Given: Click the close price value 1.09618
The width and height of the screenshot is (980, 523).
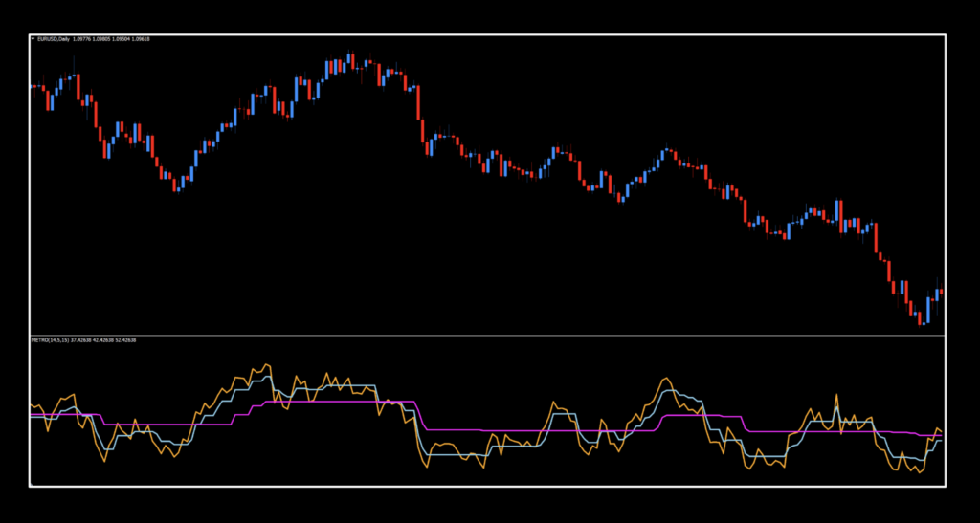Looking at the screenshot, I should 141,39.
